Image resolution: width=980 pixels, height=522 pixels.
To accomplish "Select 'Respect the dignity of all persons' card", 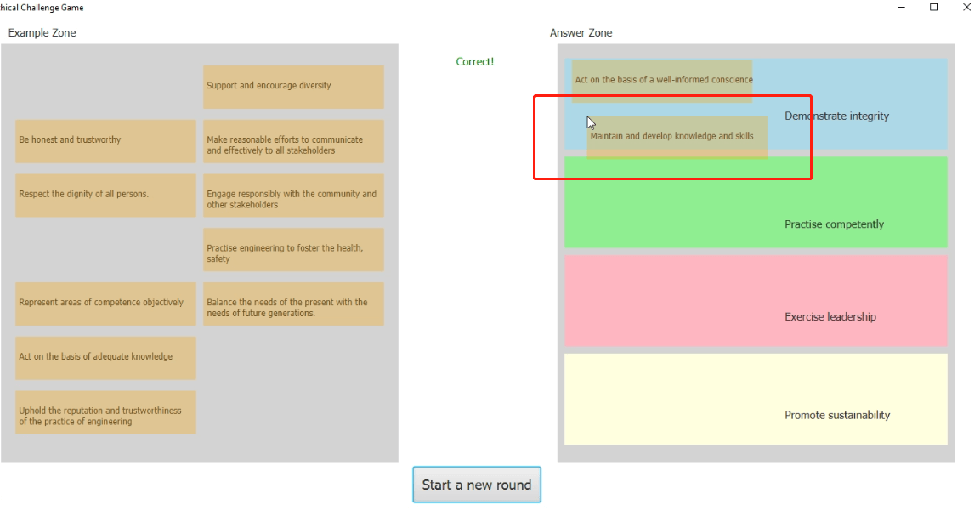I will point(105,195).
